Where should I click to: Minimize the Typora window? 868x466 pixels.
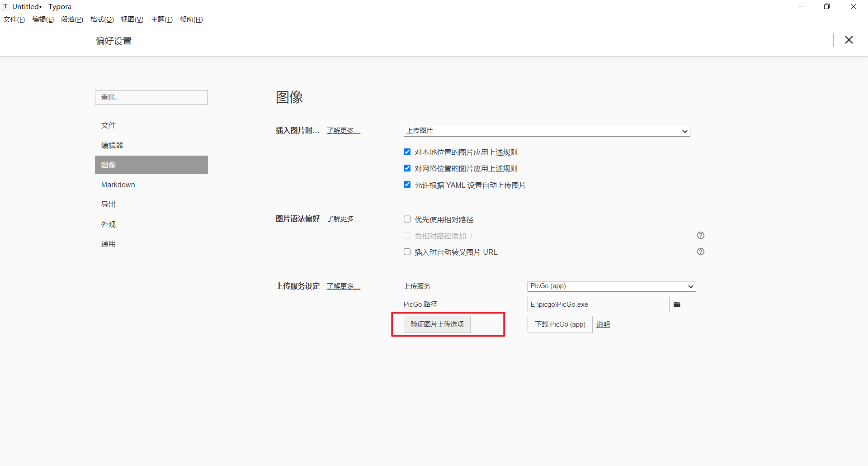(x=801, y=6)
